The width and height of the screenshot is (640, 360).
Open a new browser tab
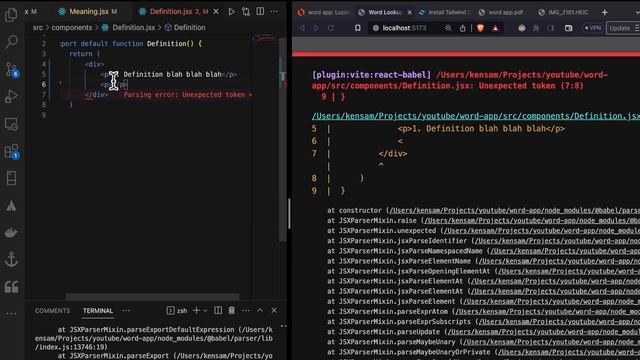(x=604, y=12)
